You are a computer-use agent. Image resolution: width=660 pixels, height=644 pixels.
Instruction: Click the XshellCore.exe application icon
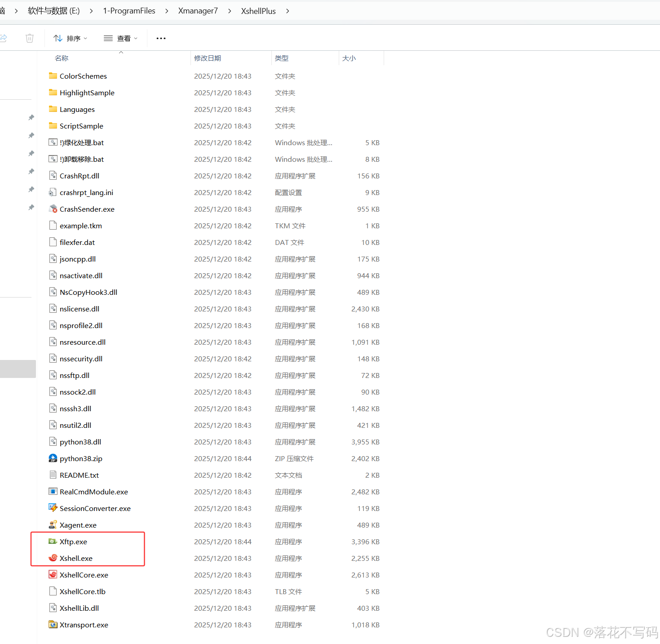pyautogui.click(x=53, y=575)
